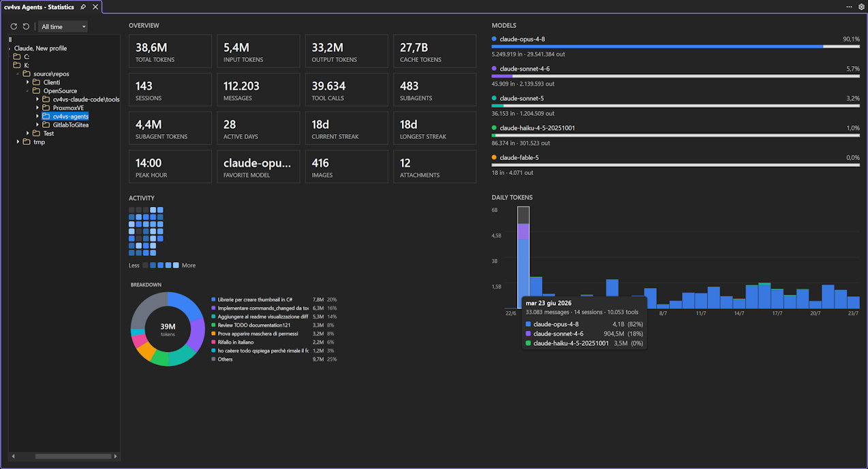
Task: Click the 143 Sessions card
Action: [170, 90]
